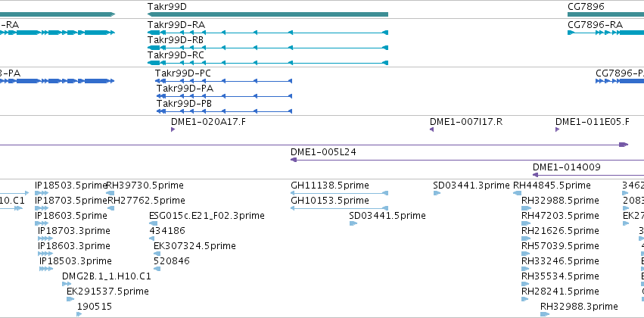Open feature 190515
644x318 pixels.
pyautogui.click(x=79, y=314)
